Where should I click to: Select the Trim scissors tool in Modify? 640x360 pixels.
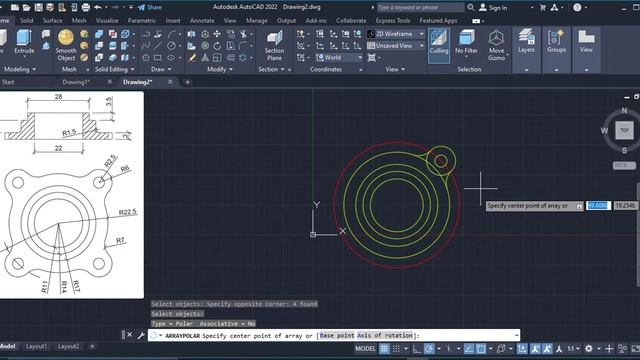(x=244, y=34)
